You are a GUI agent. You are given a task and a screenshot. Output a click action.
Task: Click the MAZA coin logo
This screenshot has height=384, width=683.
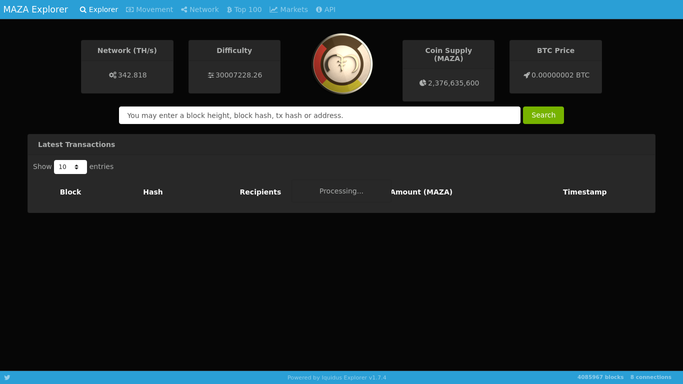click(x=342, y=64)
